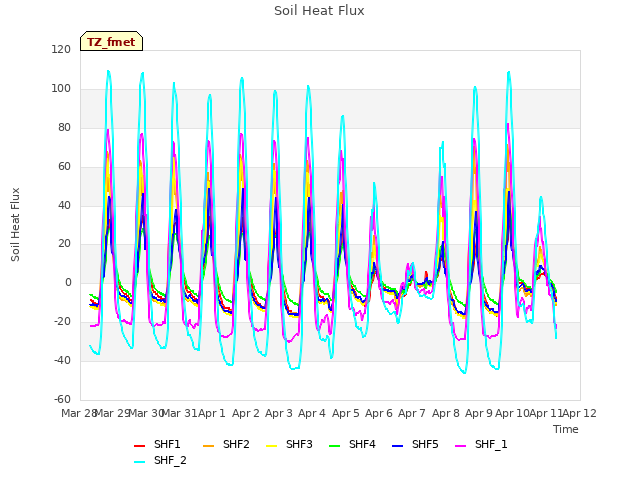The width and height of the screenshot is (640, 480).
Task: Toggle SHF3 series via legend label
Action: pos(299,444)
